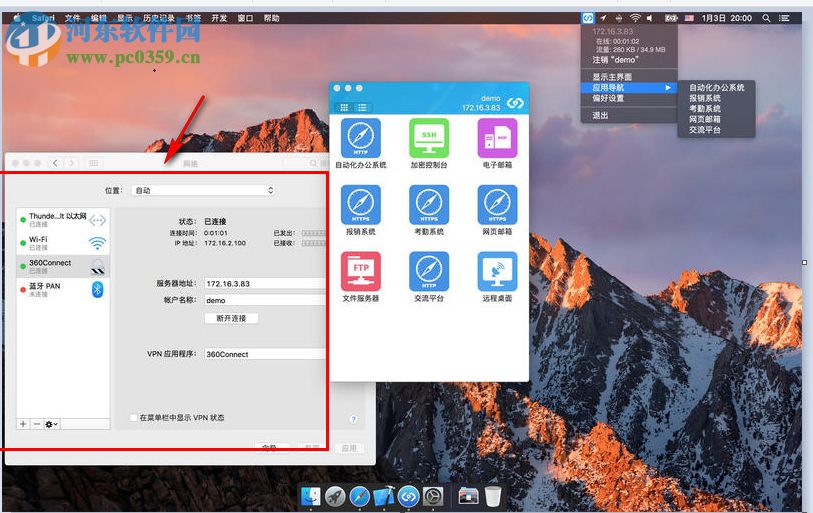
Task: Open the 网页邮箱 HTTPS icon in app grid
Action: click(x=497, y=204)
